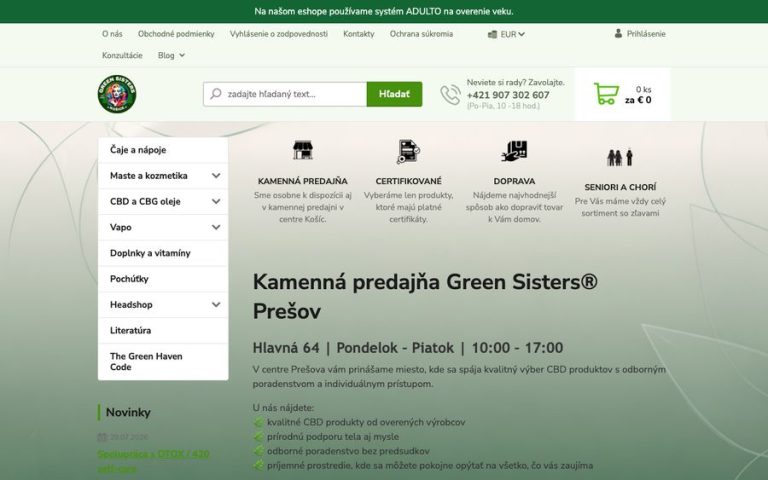Click 'kvalitné CBD produkty od overených výrobcov' item
This screenshot has width=768, height=480.
(366, 422)
